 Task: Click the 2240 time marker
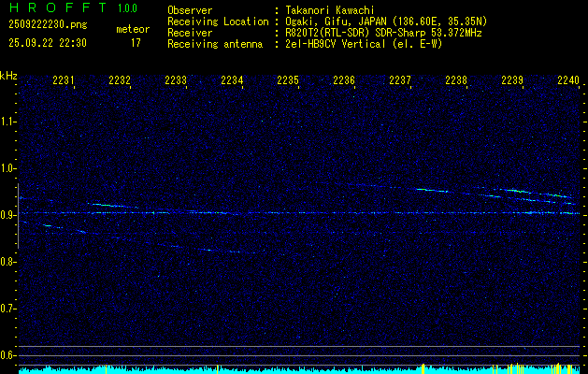[567, 81]
